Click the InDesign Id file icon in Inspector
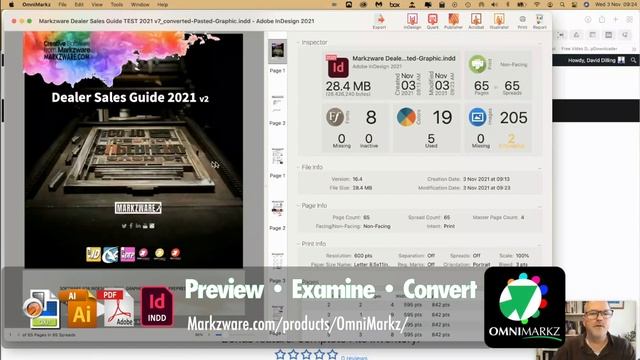This screenshot has width=640, height=360. pos(338,67)
